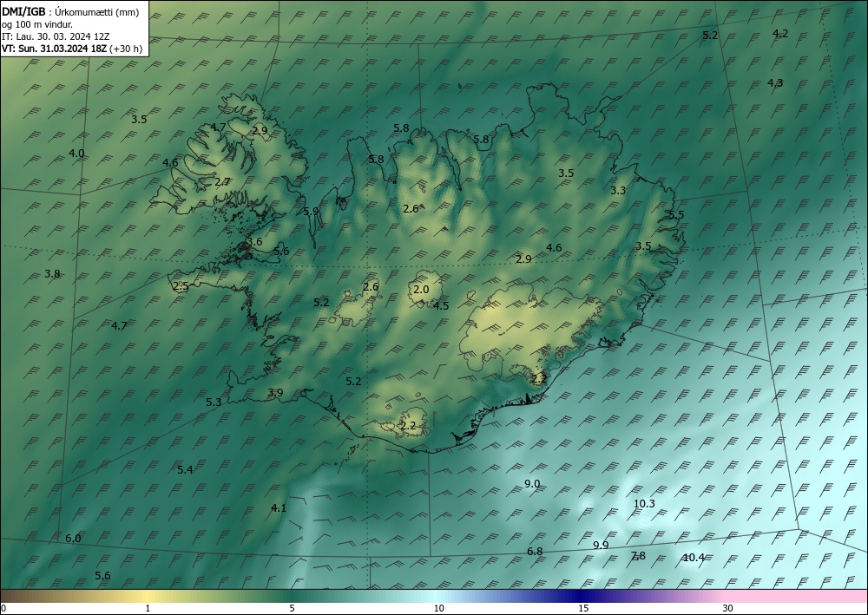
Task: Click the 2.5 value on Snæfellsnes peninsula
Action: (x=181, y=286)
